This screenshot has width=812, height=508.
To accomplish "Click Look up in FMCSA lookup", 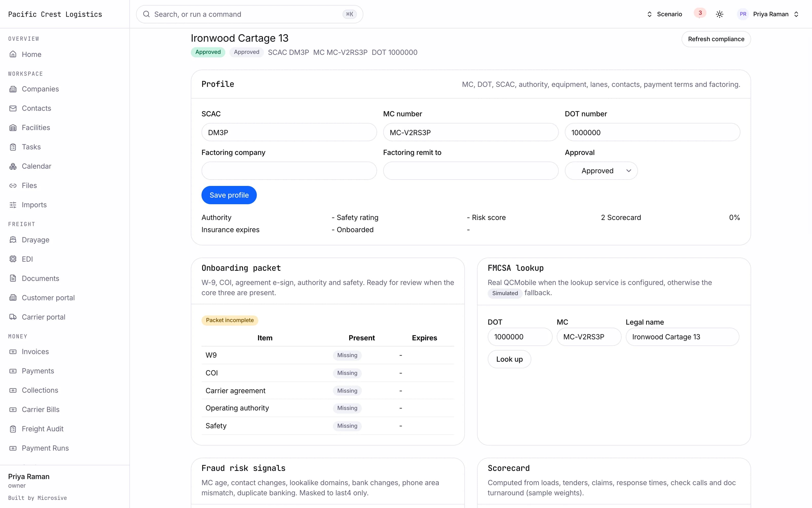I will pyautogui.click(x=509, y=359).
